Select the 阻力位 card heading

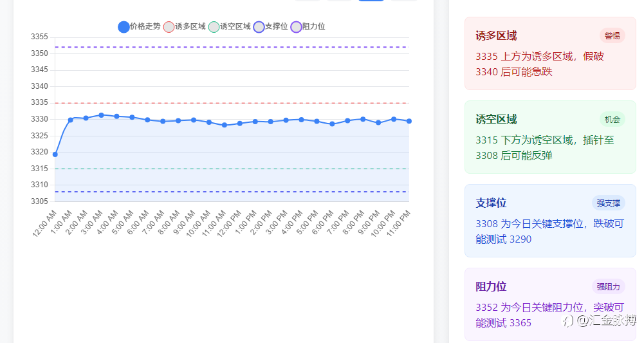pyautogui.click(x=491, y=287)
